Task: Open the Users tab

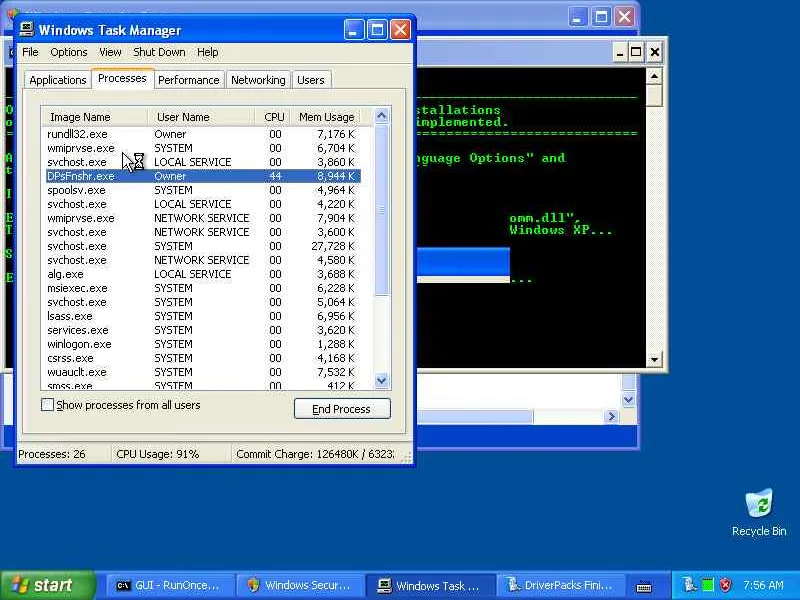Action: click(x=311, y=80)
